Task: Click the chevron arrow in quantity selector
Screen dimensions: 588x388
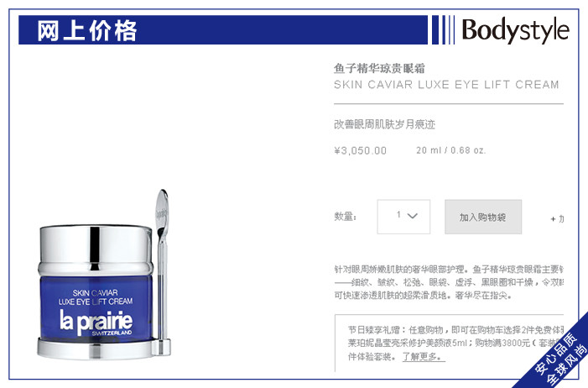Action: [x=413, y=216]
